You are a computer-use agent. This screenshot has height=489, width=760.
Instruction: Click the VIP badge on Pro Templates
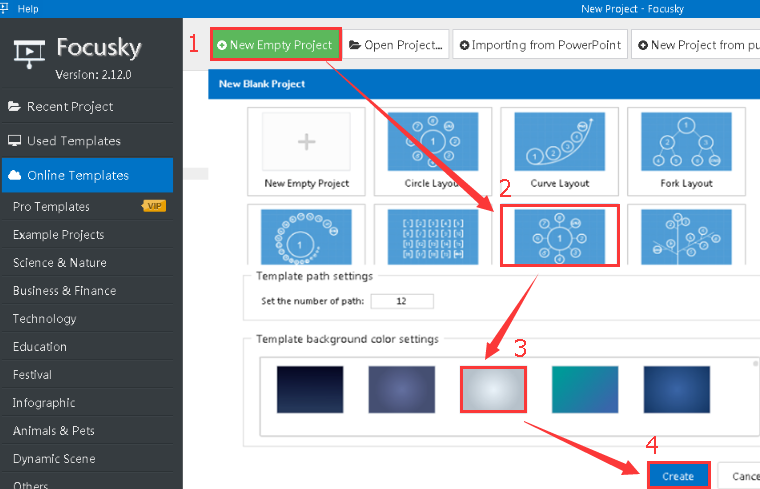(x=154, y=206)
